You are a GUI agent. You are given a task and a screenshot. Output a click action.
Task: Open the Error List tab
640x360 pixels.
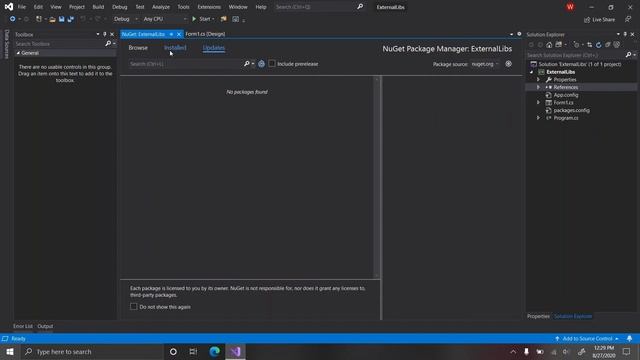point(23,326)
